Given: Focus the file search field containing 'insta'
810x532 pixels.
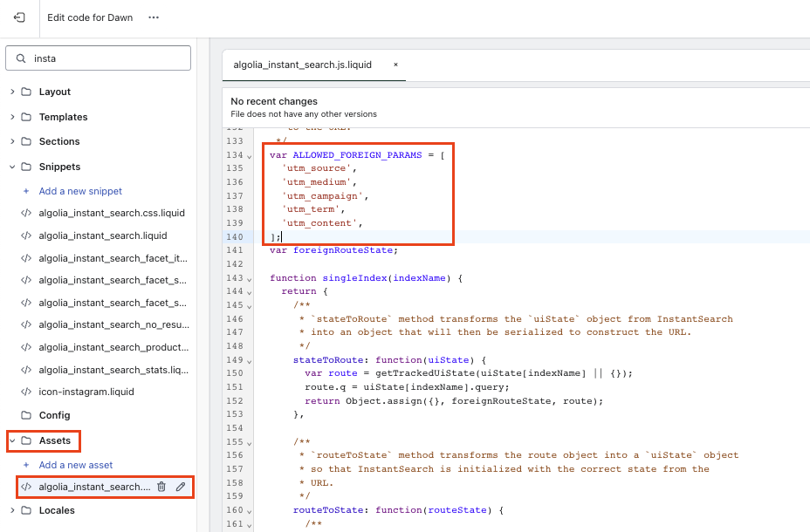Looking at the screenshot, I should [x=98, y=58].
